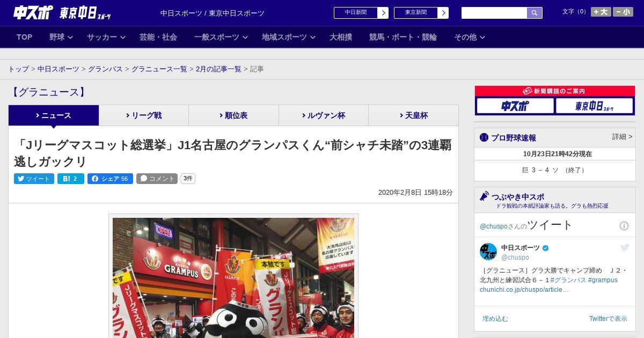644x338 pixels.
Task: Open 競馬・ボート・競輪 menu item
Action: tap(403, 37)
